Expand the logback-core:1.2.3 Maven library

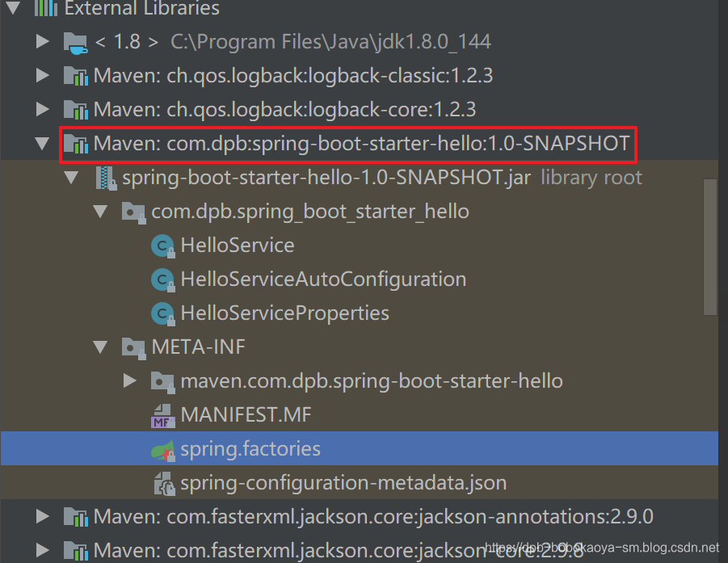pos(43,109)
